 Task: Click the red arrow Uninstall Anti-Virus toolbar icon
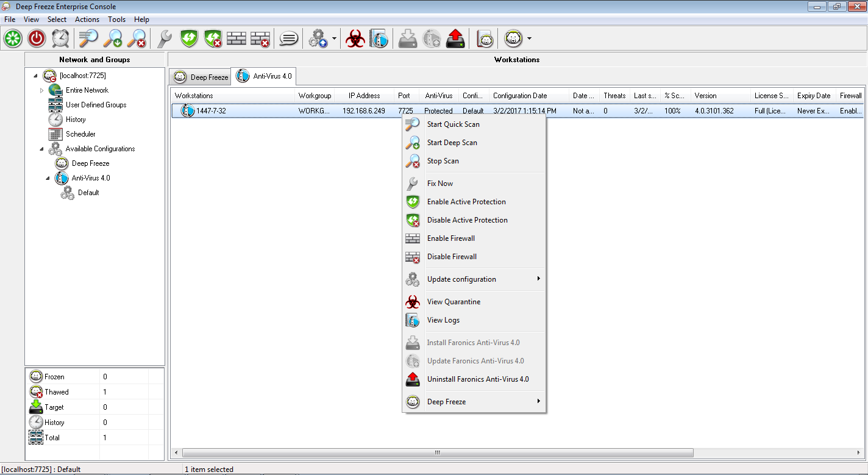pyautogui.click(x=455, y=38)
